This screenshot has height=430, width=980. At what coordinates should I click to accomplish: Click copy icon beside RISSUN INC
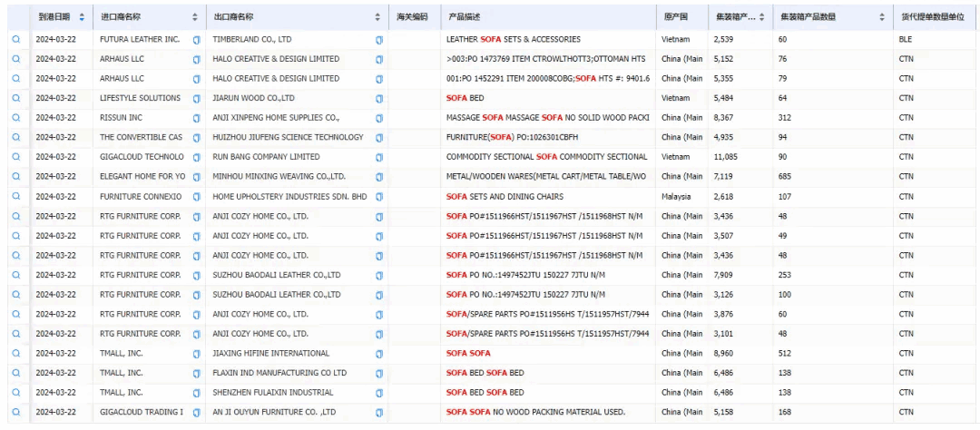pyautogui.click(x=197, y=118)
